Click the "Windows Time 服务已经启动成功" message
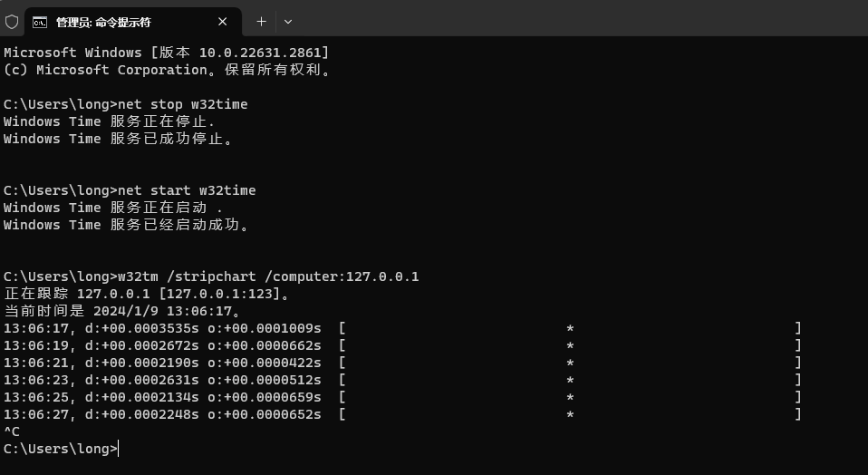Image resolution: width=868 pixels, height=475 pixels. click(x=127, y=225)
